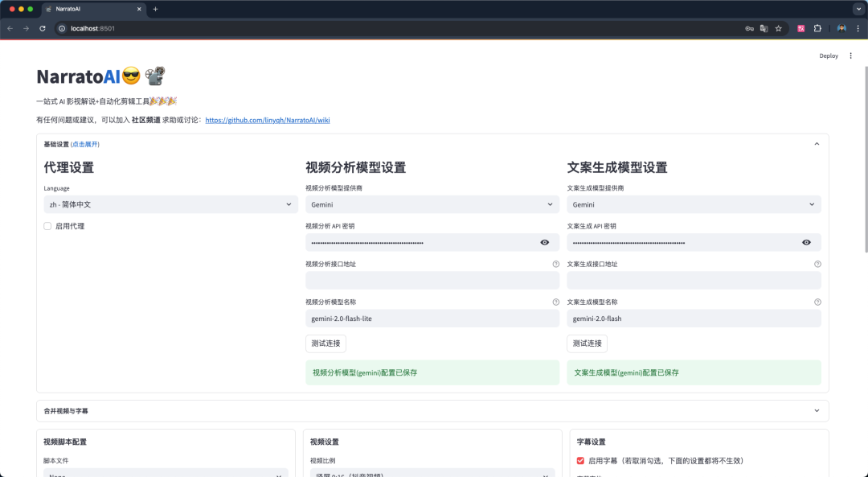Open a new browser tab
Image resolution: width=868 pixels, height=477 pixels.
click(x=156, y=9)
